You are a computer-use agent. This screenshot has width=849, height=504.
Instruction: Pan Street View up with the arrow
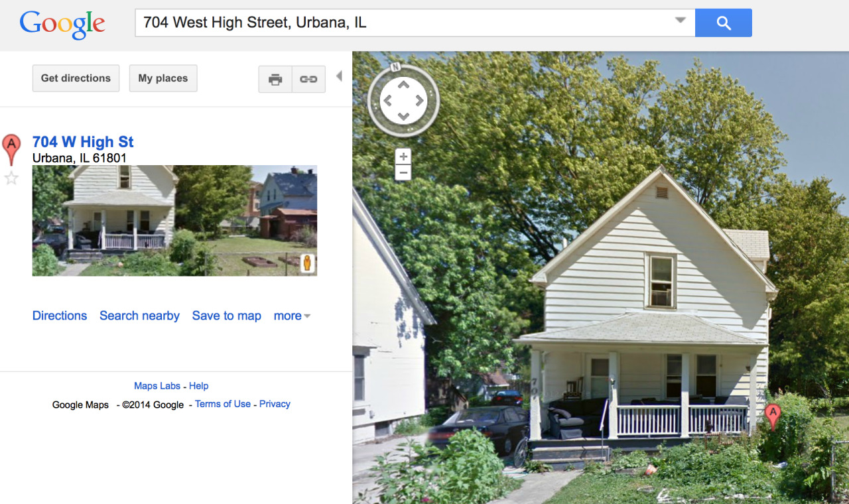403,85
